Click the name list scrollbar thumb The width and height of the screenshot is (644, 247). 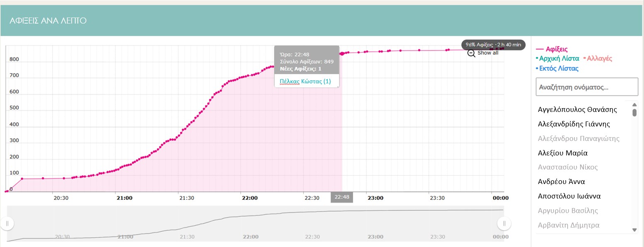click(x=634, y=112)
